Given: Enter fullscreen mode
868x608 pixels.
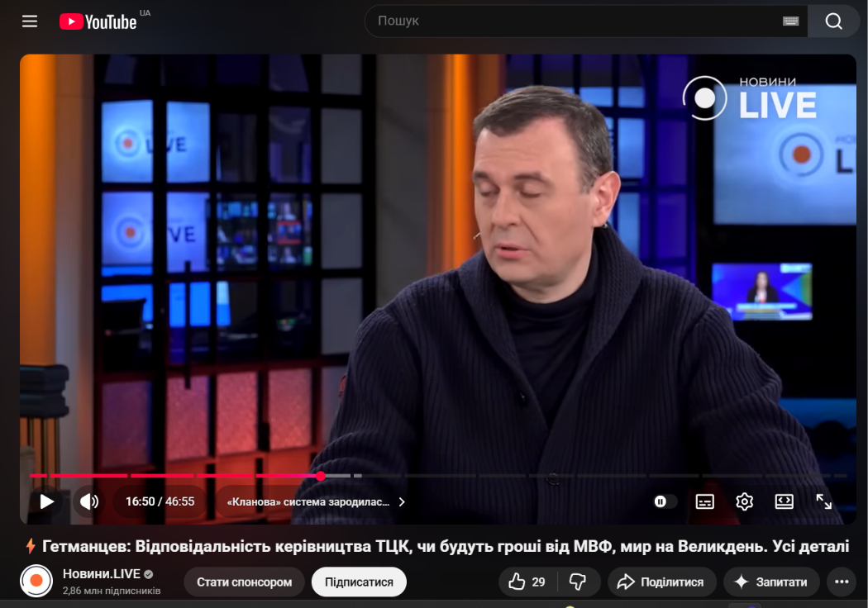Looking at the screenshot, I should tap(823, 501).
